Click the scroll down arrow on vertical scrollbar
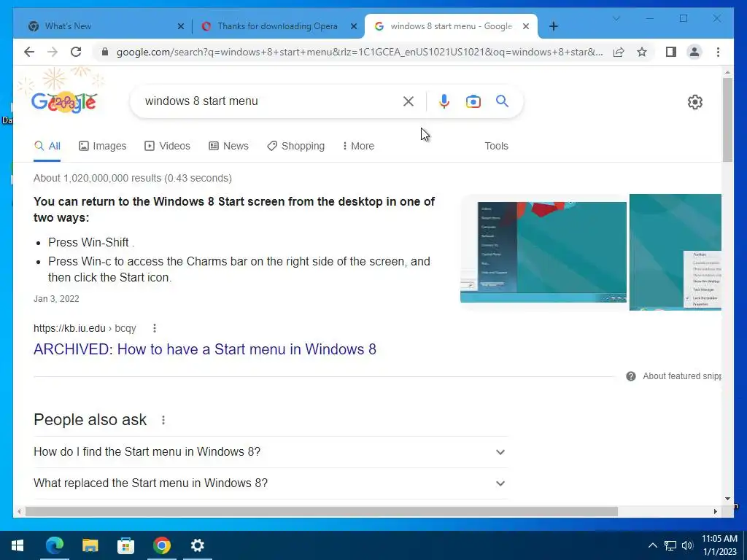 point(727,499)
